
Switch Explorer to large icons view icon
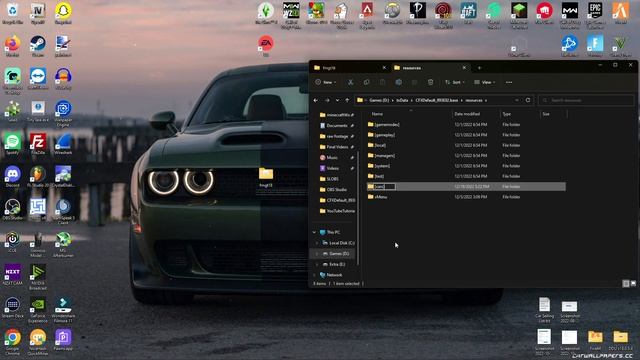[x=633, y=283]
